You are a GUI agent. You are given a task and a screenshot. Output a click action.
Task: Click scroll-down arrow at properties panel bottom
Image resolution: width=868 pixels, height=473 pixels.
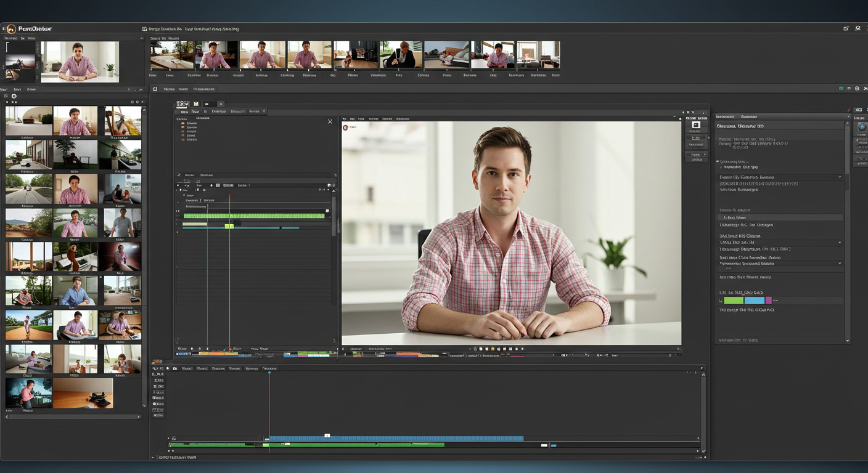pyautogui.click(x=848, y=341)
